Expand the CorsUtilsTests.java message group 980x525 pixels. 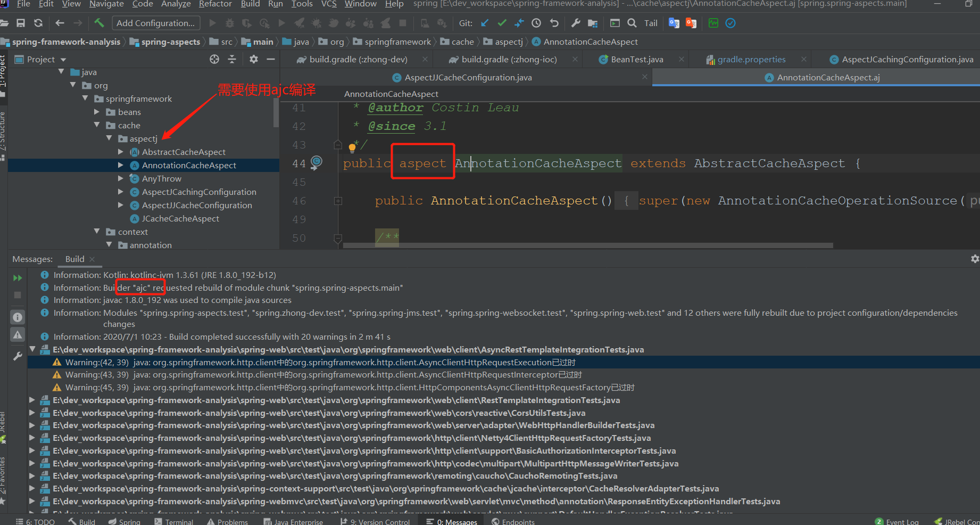click(32, 413)
